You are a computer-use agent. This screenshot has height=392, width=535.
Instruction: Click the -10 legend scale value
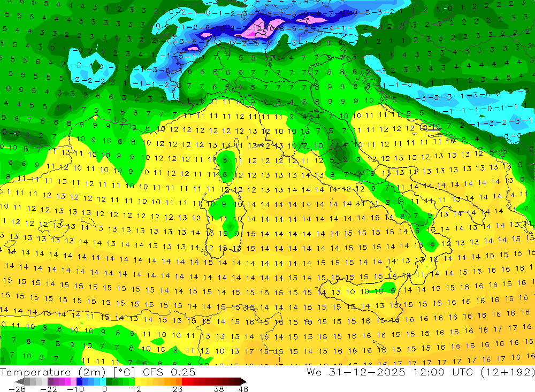tap(75, 389)
